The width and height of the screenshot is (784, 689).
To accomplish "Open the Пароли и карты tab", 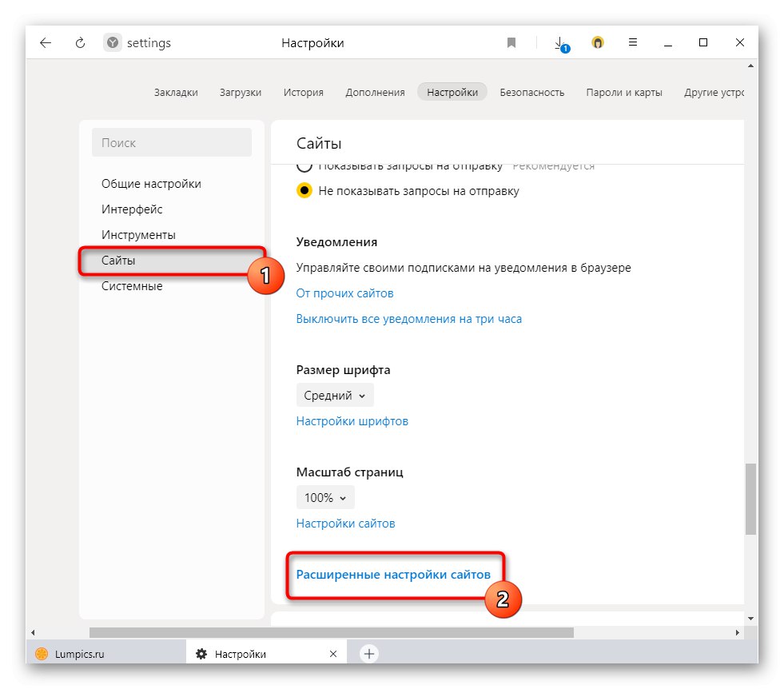I will pos(624,93).
